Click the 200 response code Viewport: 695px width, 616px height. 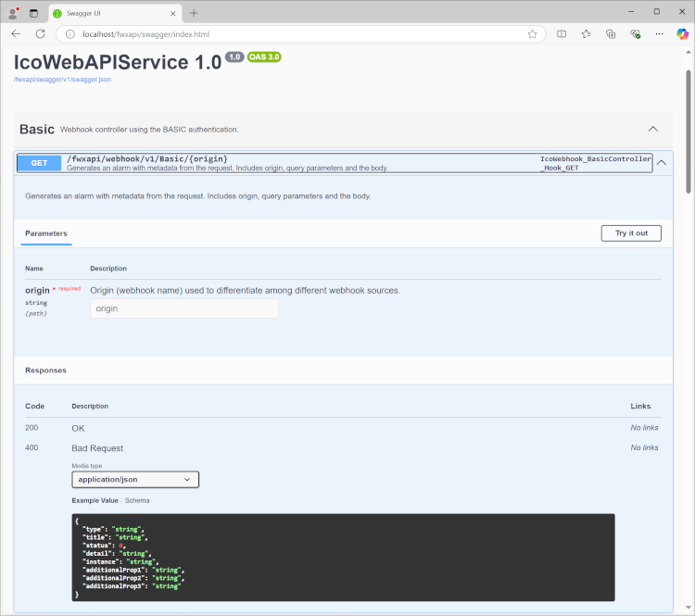[32, 428]
